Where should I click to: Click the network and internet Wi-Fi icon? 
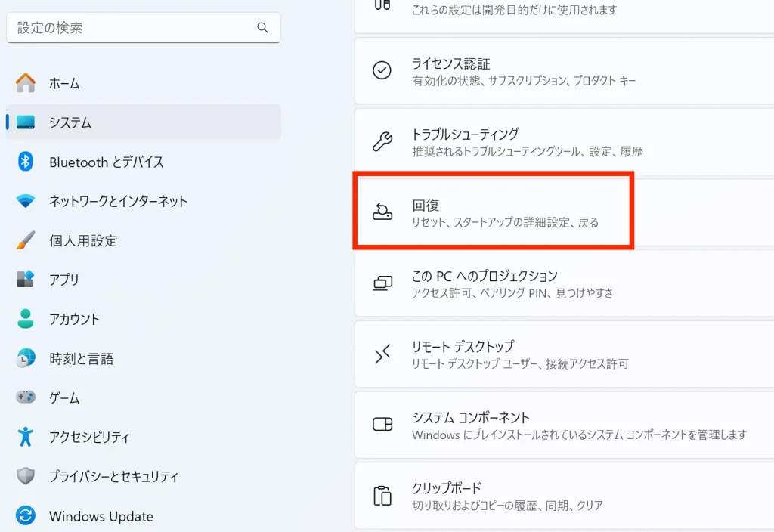[x=26, y=201]
